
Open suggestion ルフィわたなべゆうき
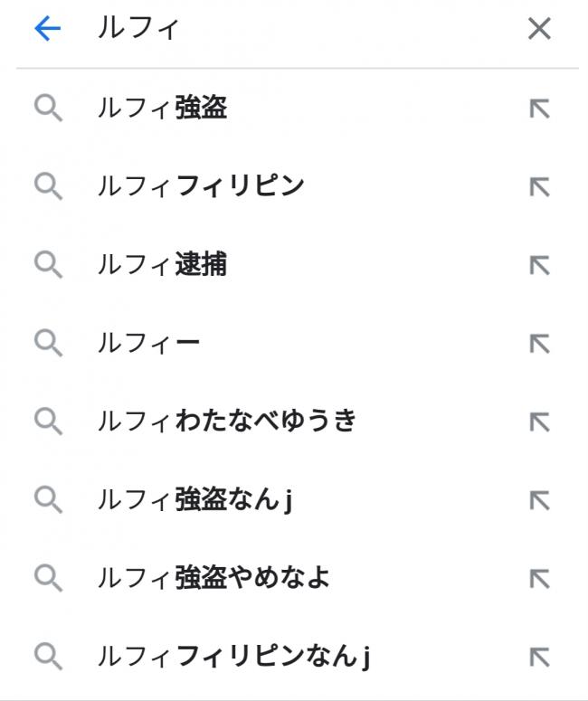[x=294, y=422]
